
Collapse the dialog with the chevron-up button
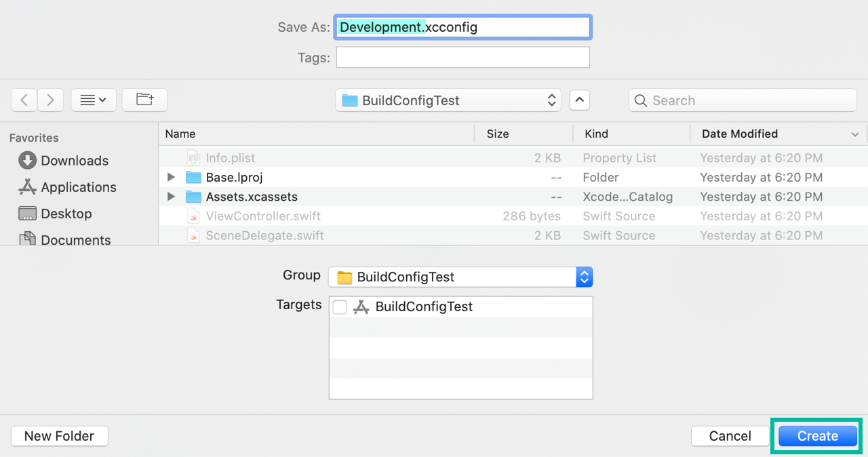point(579,100)
